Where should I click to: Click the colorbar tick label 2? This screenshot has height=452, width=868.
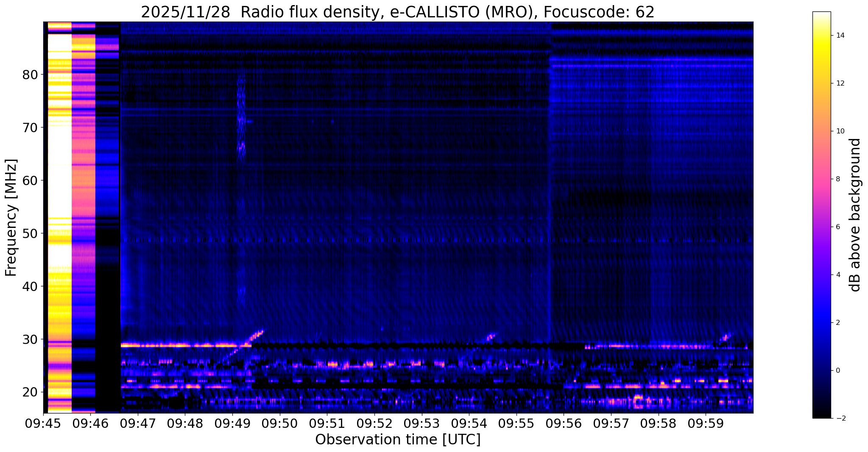click(838, 323)
